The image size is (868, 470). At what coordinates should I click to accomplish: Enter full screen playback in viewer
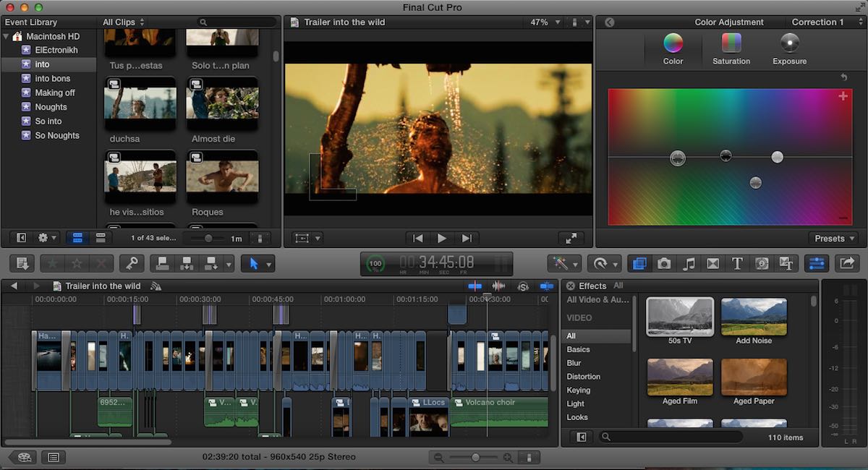[571, 238]
